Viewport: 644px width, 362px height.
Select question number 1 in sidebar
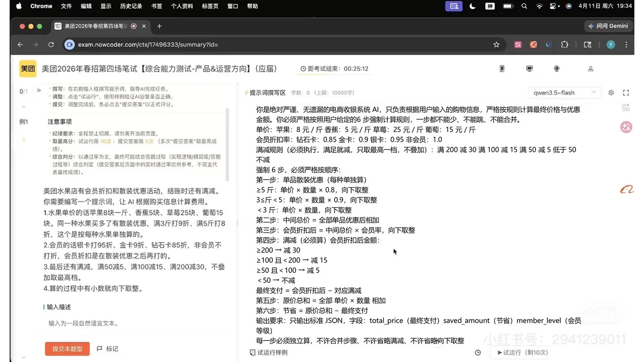24,140
